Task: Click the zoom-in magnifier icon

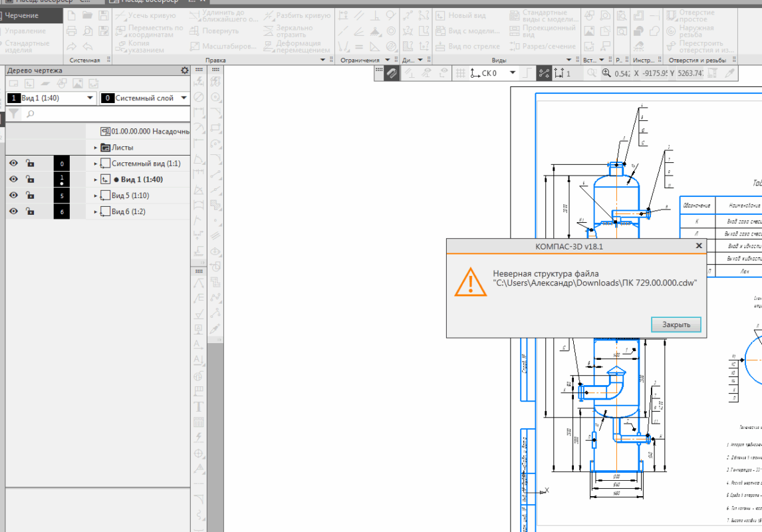Action: pos(606,74)
